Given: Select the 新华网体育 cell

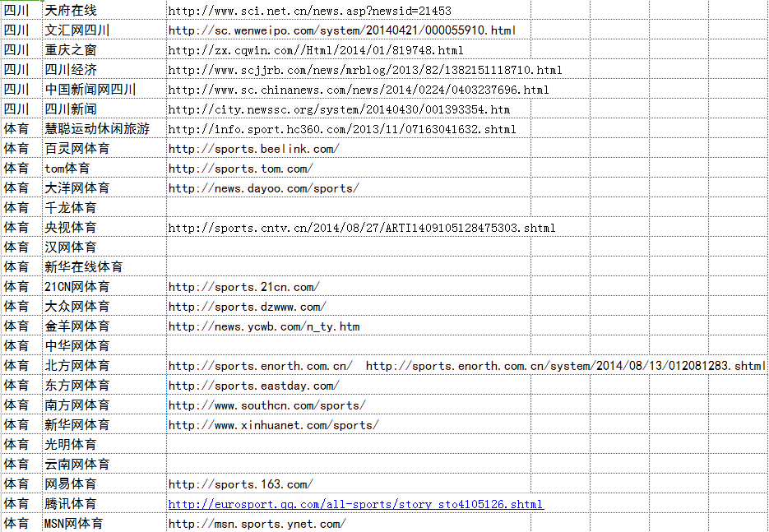Looking at the screenshot, I should (104, 424).
